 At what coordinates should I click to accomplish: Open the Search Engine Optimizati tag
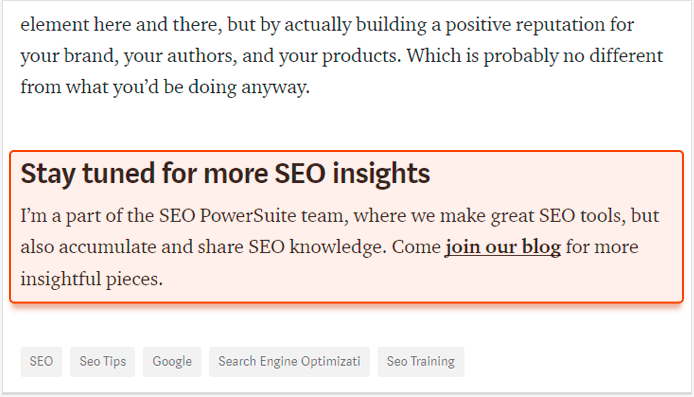(289, 362)
